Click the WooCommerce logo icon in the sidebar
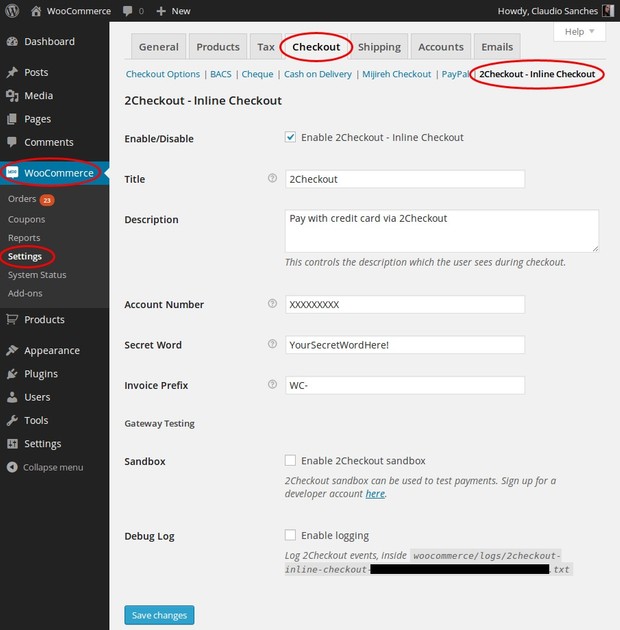 pyautogui.click(x=12, y=173)
